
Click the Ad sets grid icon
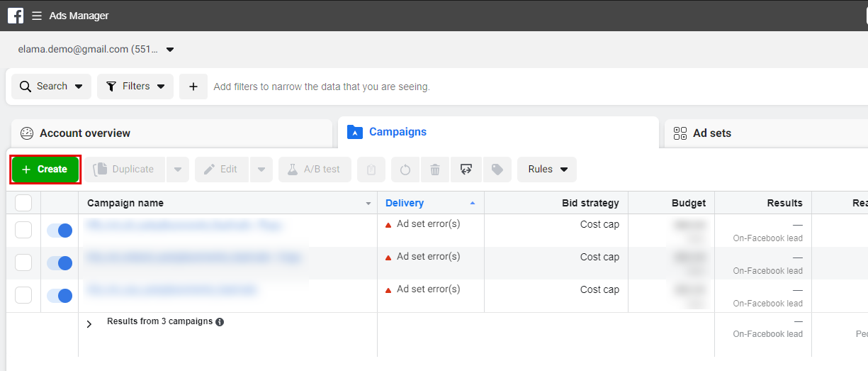tap(680, 133)
